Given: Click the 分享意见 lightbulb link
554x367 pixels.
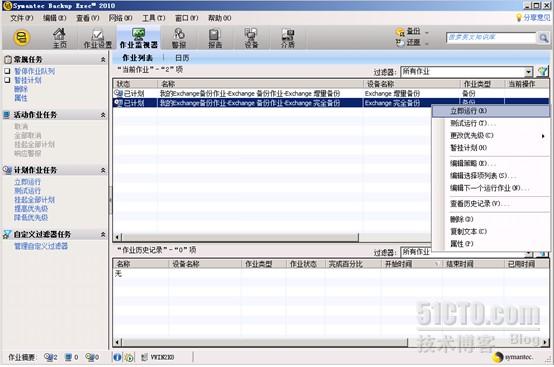Looking at the screenshot, I should click(533, 17).
